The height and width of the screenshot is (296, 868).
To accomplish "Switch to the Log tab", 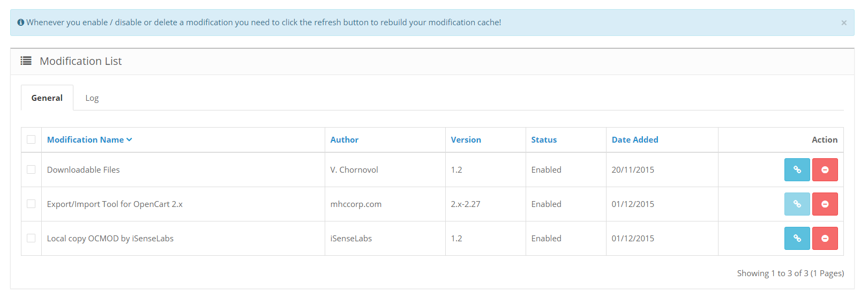I will 92,98.
